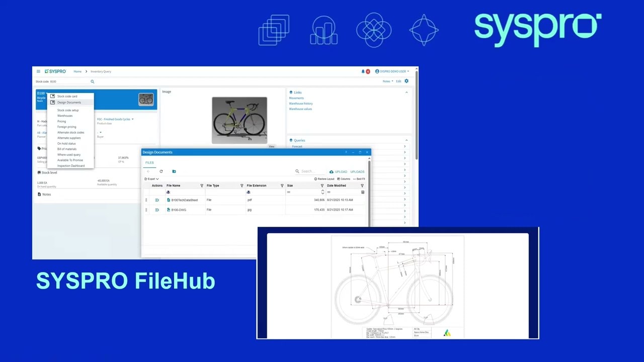Click the UPLOAD button
644x362 pixels.
tap(339, 171)
